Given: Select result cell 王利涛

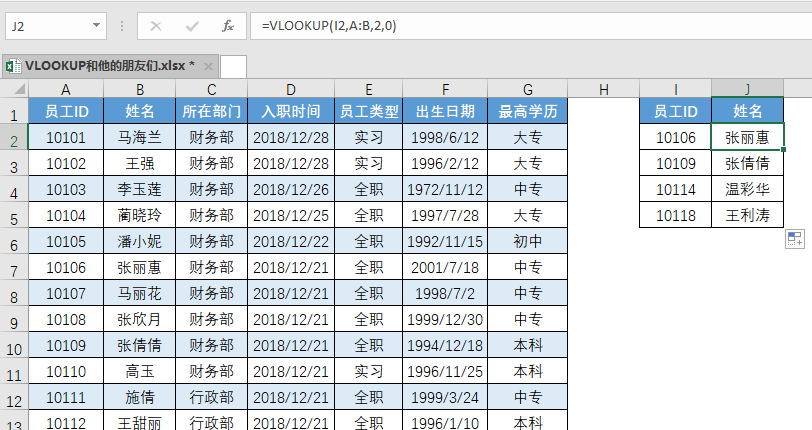Looking at the screenshot, I should coord(748,215).
